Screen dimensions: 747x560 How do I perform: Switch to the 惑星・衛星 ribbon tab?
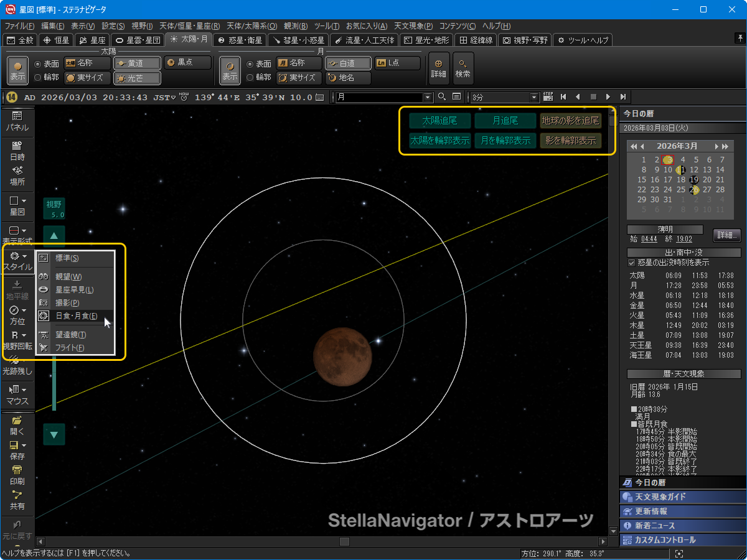click(x=240, y=40)
